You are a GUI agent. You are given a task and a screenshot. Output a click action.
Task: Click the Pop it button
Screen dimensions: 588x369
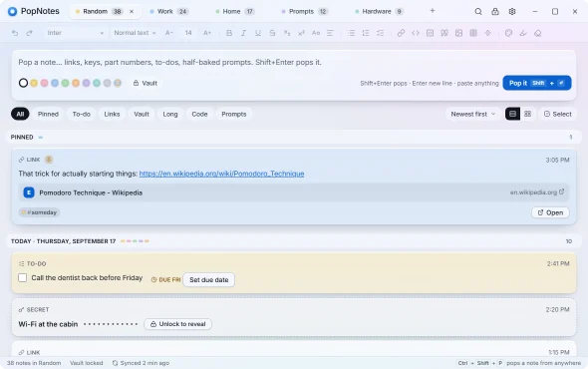537,83
